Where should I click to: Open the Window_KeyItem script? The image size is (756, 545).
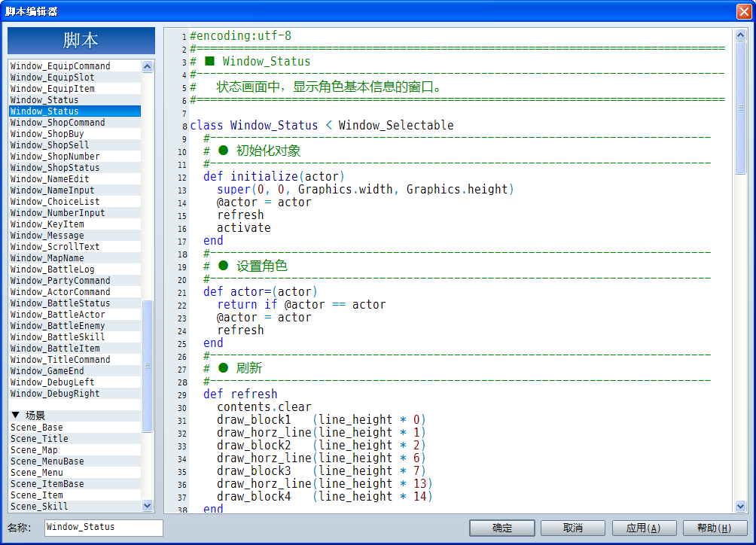(75, 224)
